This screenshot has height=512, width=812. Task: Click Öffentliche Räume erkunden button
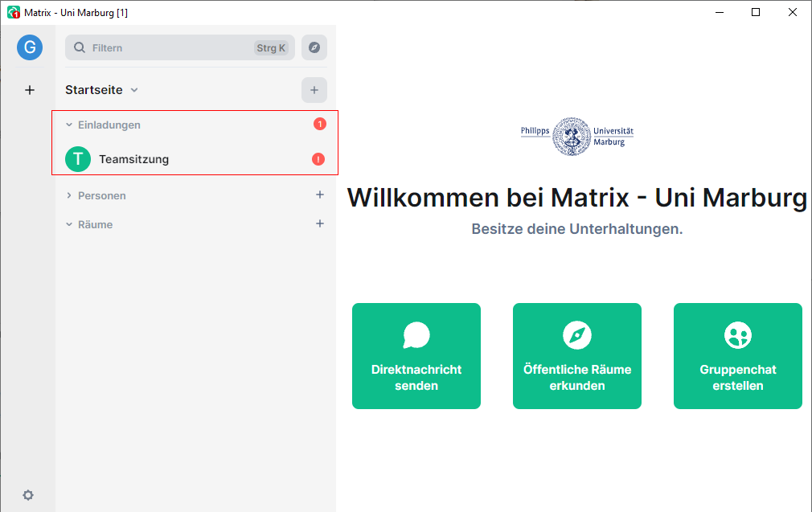pyautogui.click(x=577, y=356)
